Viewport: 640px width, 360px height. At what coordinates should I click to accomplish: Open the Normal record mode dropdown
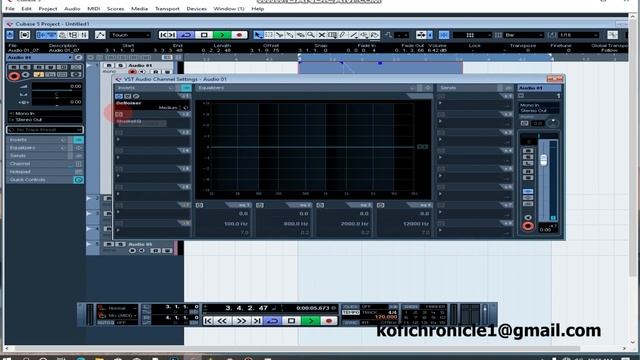point(118,308)
